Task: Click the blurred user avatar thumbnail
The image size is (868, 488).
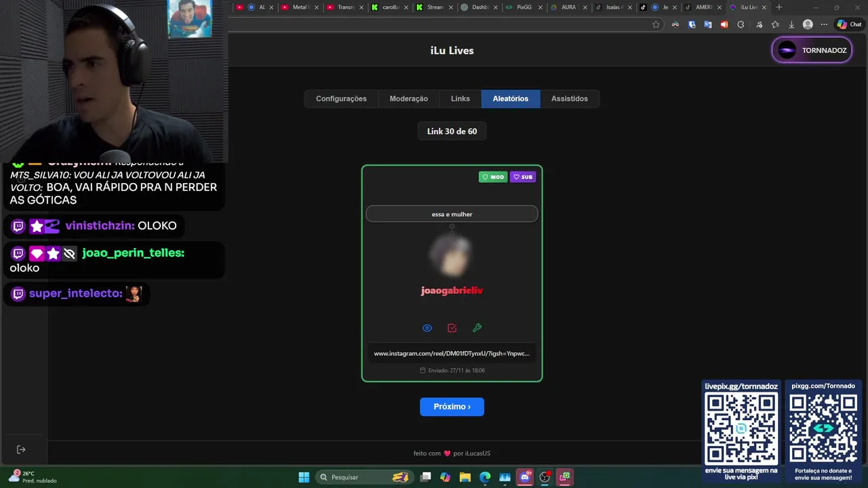Action: [450, 255]
